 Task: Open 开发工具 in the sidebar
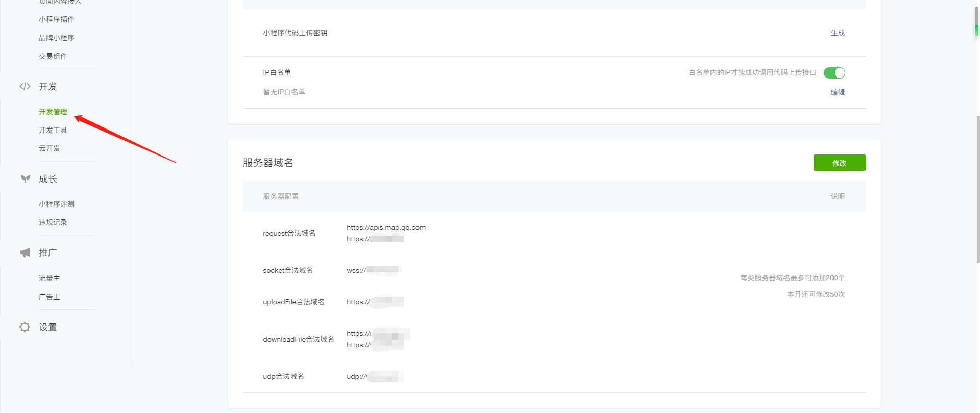[x=53, y=130]
